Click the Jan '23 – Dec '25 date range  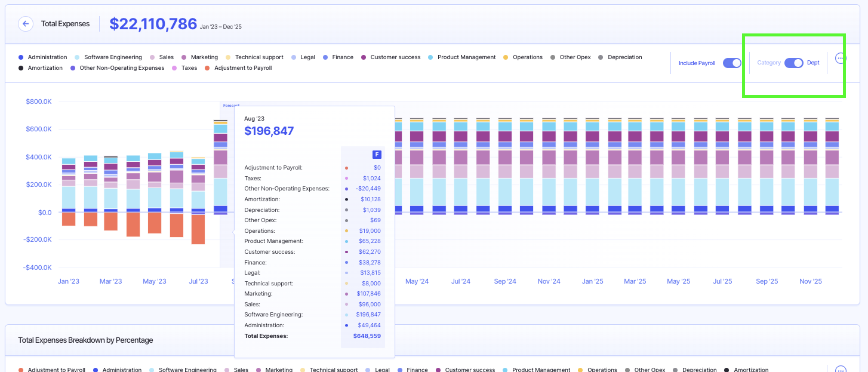click(220, 27)
